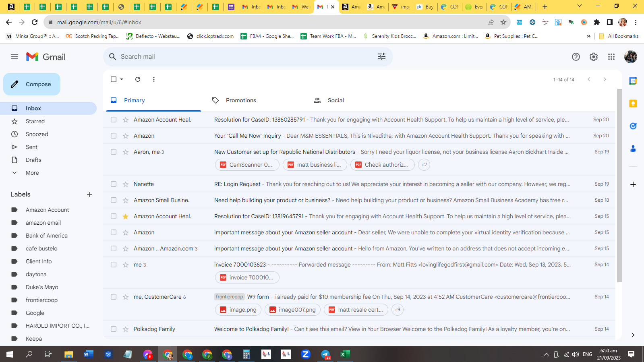Open Excel from the taskbar
This screenshot has height=362, width=644.
pos(345,354)
